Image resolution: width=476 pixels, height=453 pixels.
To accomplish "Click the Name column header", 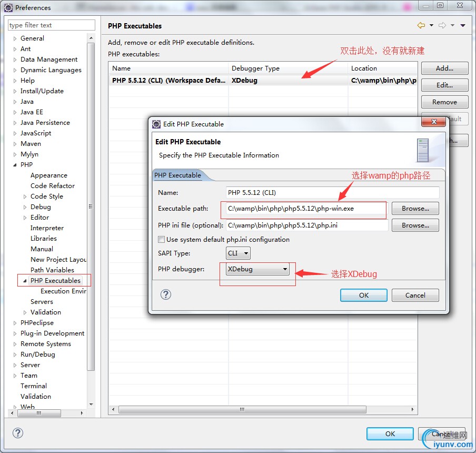I will point(168,68).
